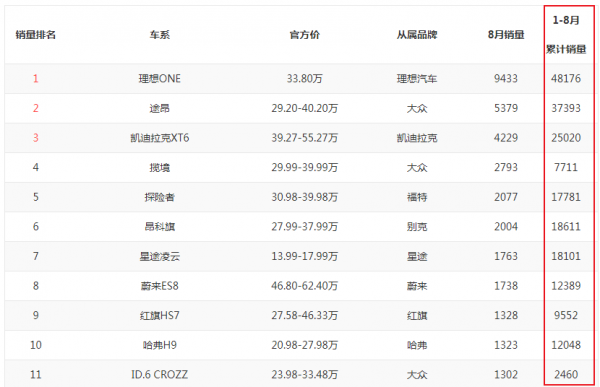Click cumulative sales value 17781
The image size is (600, 387).
(x=566, y=197)
